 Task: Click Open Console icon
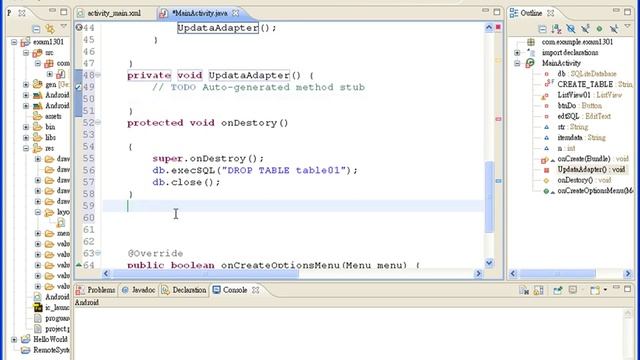tap(595, 290)
